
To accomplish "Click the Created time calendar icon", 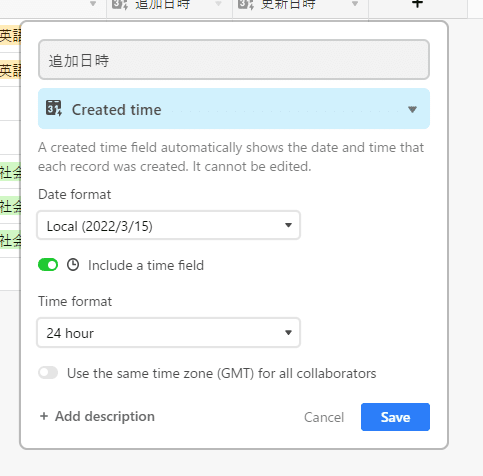I will (54, 108).
